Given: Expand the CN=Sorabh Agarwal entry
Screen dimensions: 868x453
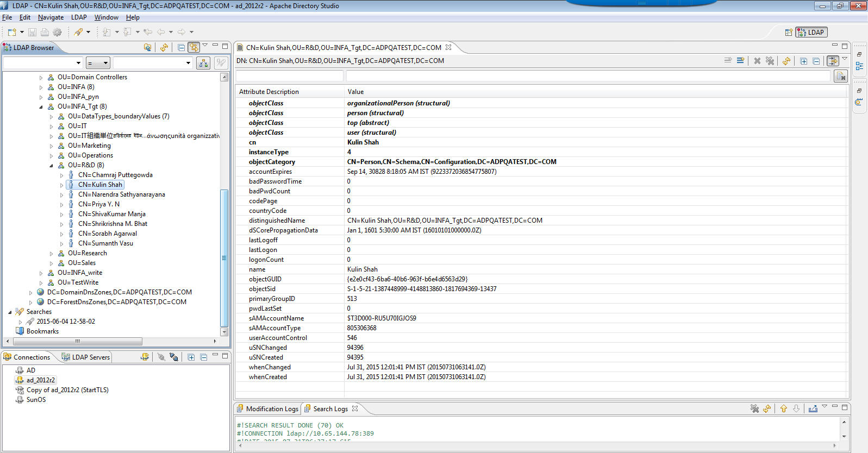Looking at the screenshot, I should (x=61, y=234).
